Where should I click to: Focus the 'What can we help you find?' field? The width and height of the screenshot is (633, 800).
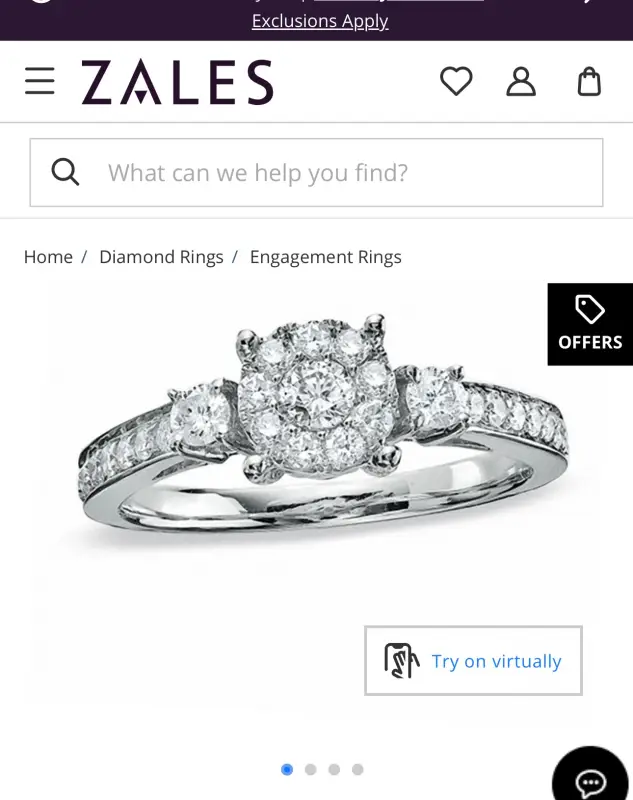(316, 172)
